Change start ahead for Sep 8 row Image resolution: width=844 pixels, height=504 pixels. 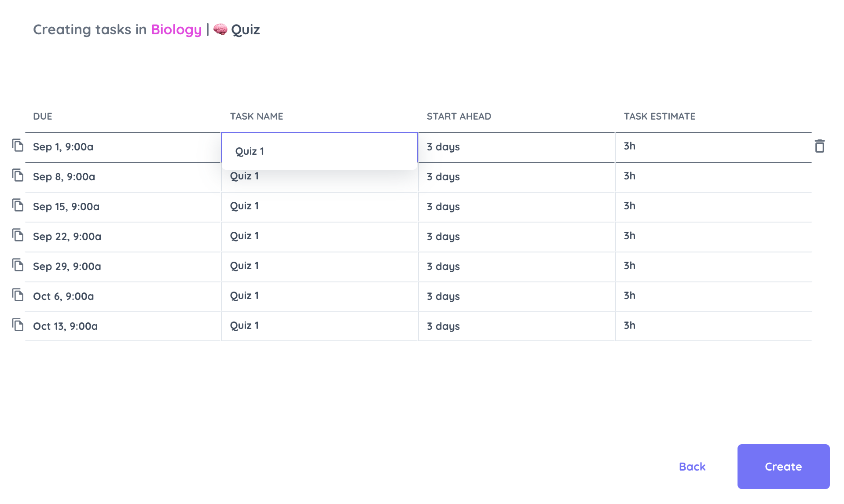517,177
